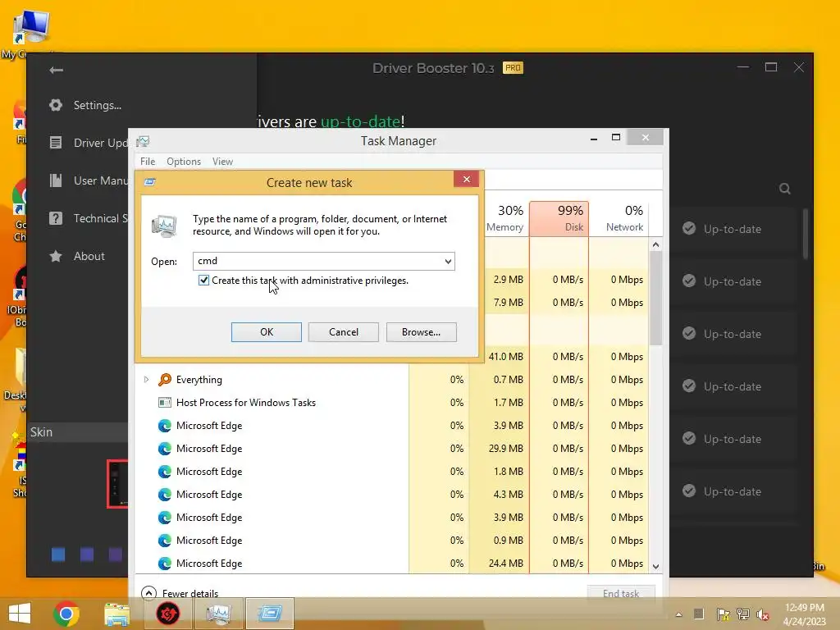Close the Create new task dialog

pyautogui.click(x=466, y=179)
